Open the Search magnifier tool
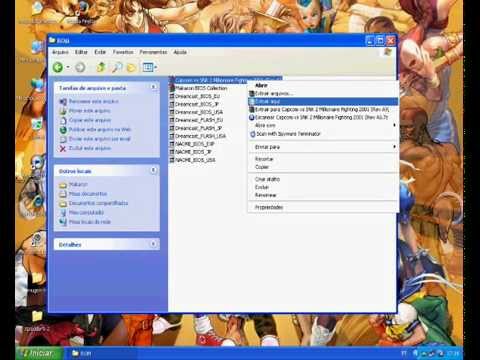Image resolution: width=480 pixels, height=360 pixels. tap(116, 67)
